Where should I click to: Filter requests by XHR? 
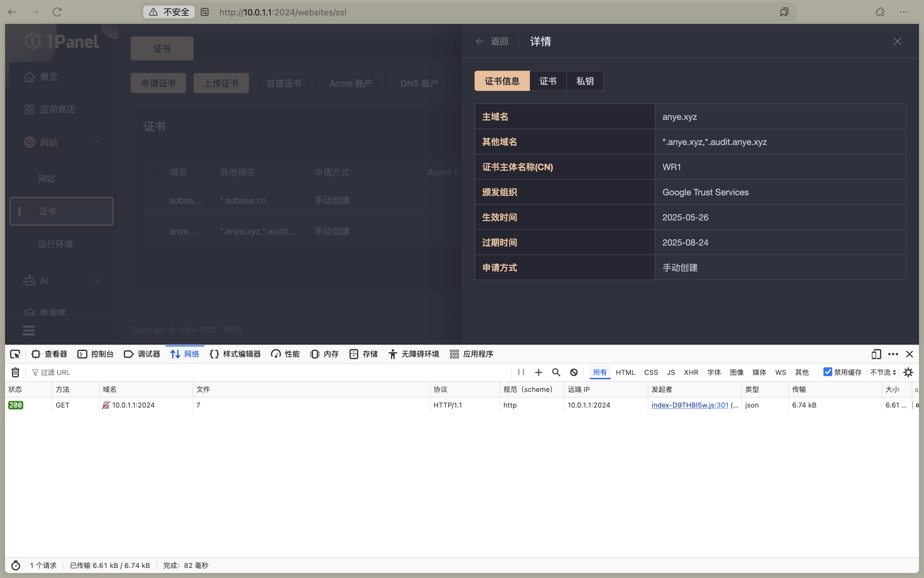coord(691,372)
